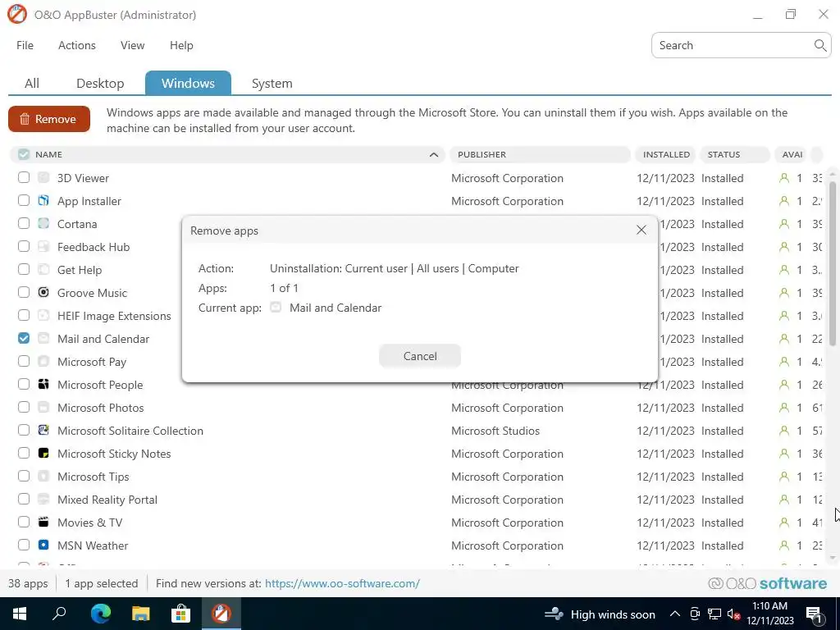Select the Mixed Reality Portal row name

pos(107,500)
